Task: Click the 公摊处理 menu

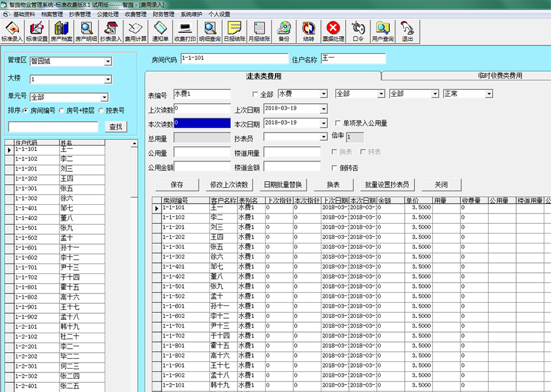Action: [108, 15]
